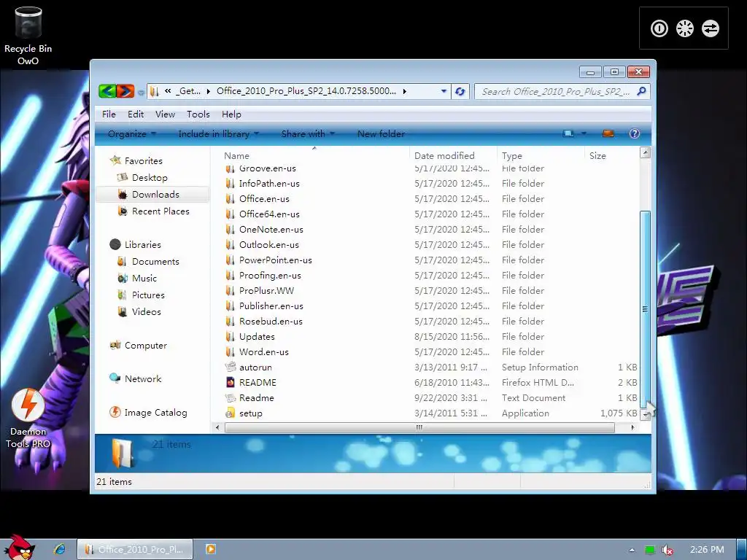
Task: Open the Edit menu
Action: click(135, 114)
